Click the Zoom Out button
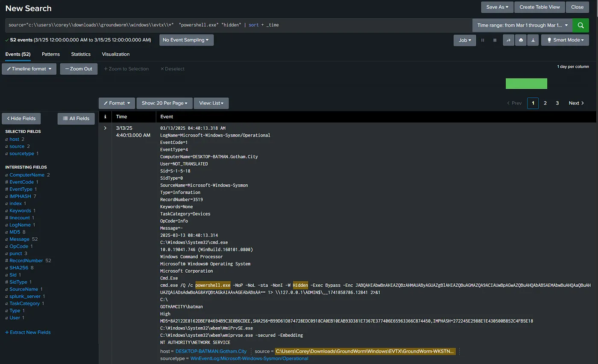 [79, 69]
